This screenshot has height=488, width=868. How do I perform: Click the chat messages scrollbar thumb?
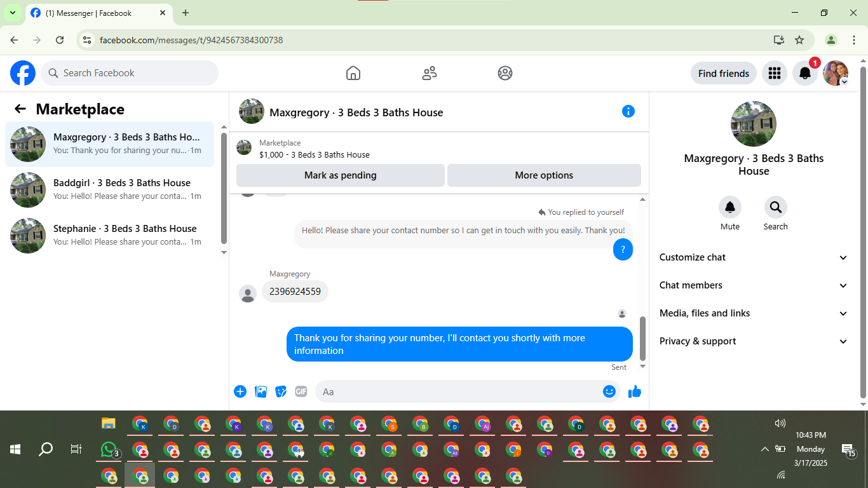pos(642,338)
